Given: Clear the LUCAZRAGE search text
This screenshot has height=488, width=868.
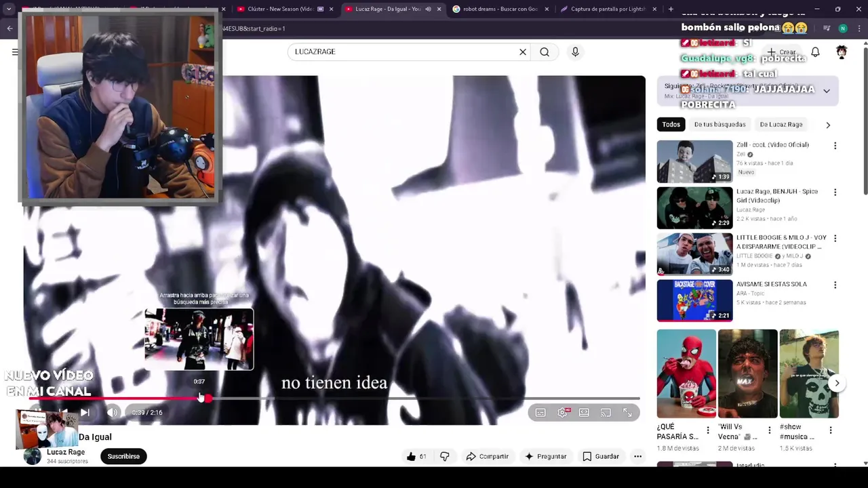Looking at the screenshot, I should pyautogui.click(x=523, y=52).
